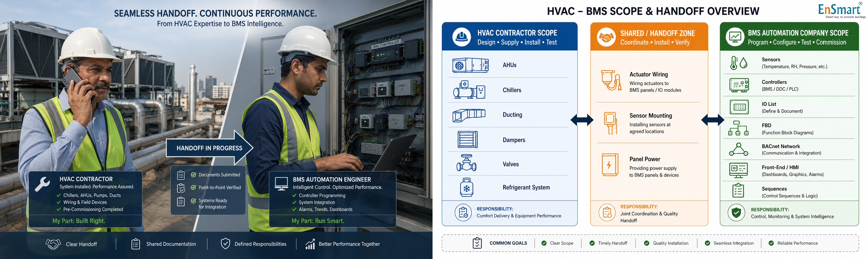Click the Sequences clipboard checklist icon
The height and width of the screenshot is (259, 868).
point(738,190)
